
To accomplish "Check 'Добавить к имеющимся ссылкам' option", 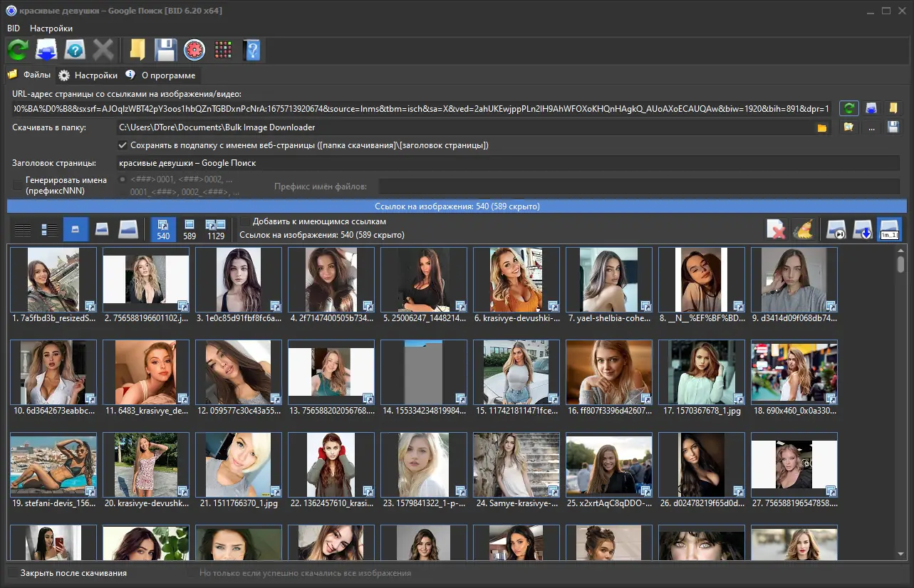I will [245, 221].
